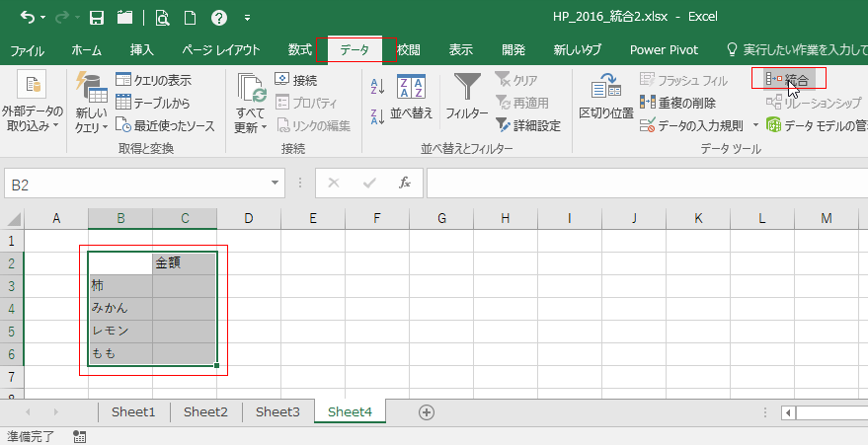The image size is (868, 445).
Task: Click the insert function fx icon
Action: 404,183
